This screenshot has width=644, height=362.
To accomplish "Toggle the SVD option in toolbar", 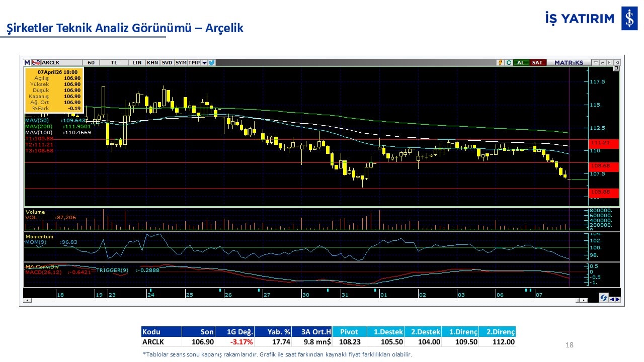I will coord(167,63).
